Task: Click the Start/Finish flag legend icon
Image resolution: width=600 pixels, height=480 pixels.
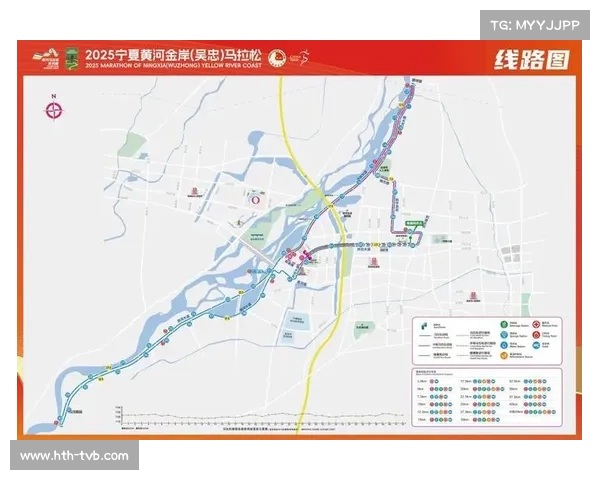Action: [x=424, y=326]
